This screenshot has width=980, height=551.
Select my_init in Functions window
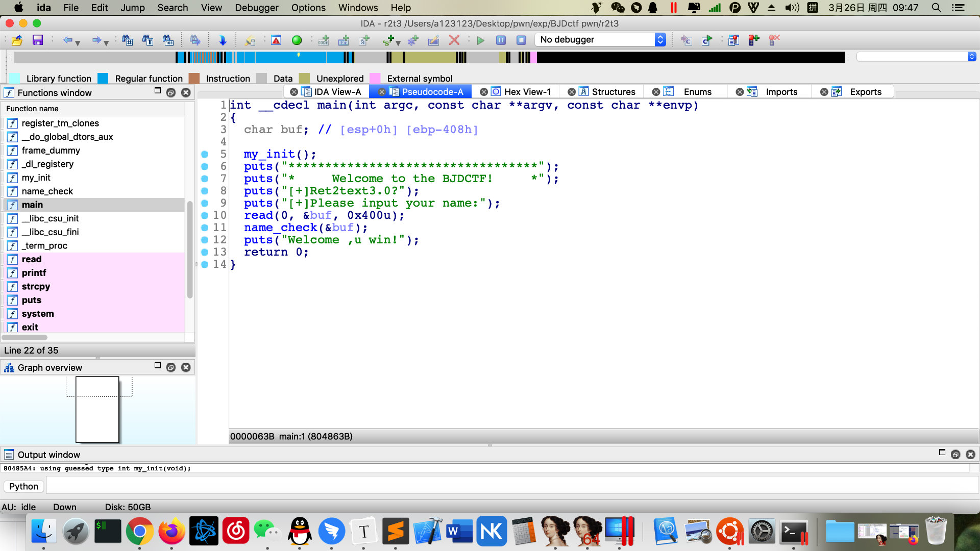click(94, 178)
